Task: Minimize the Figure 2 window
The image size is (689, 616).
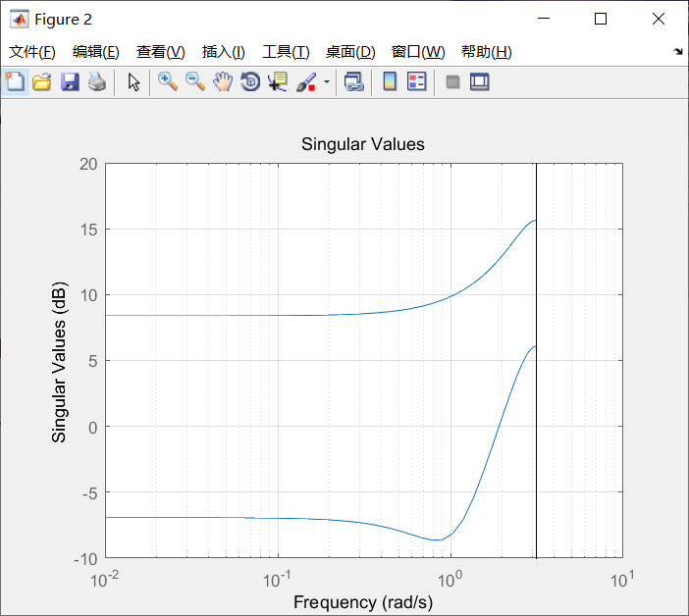Action: (x=544, y=19)
